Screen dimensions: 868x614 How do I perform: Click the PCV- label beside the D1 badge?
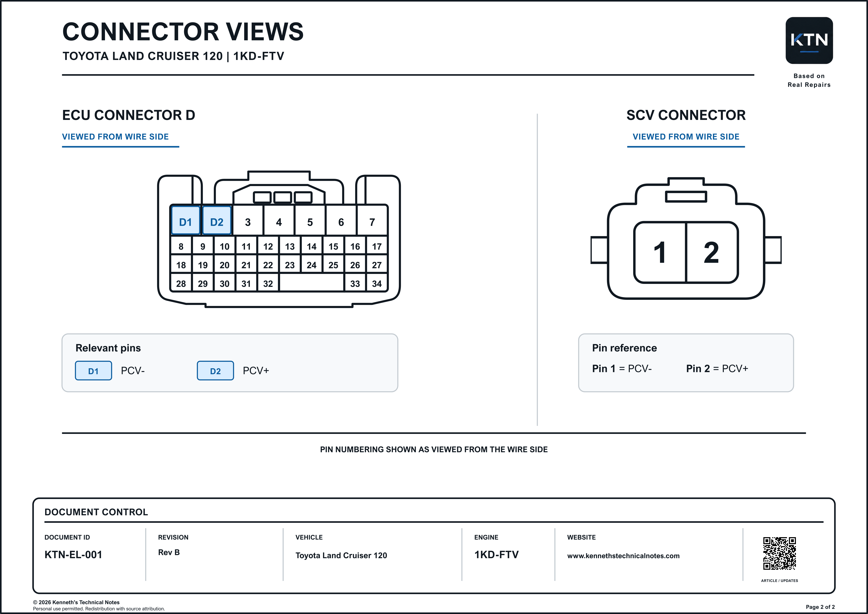point(133,371)
